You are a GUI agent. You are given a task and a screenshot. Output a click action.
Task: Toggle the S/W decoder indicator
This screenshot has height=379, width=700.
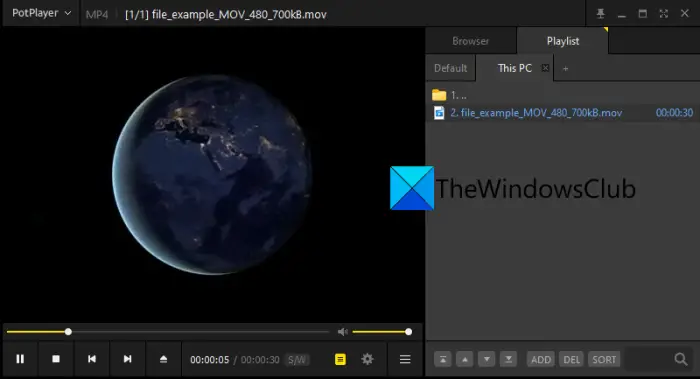[297, 359]
